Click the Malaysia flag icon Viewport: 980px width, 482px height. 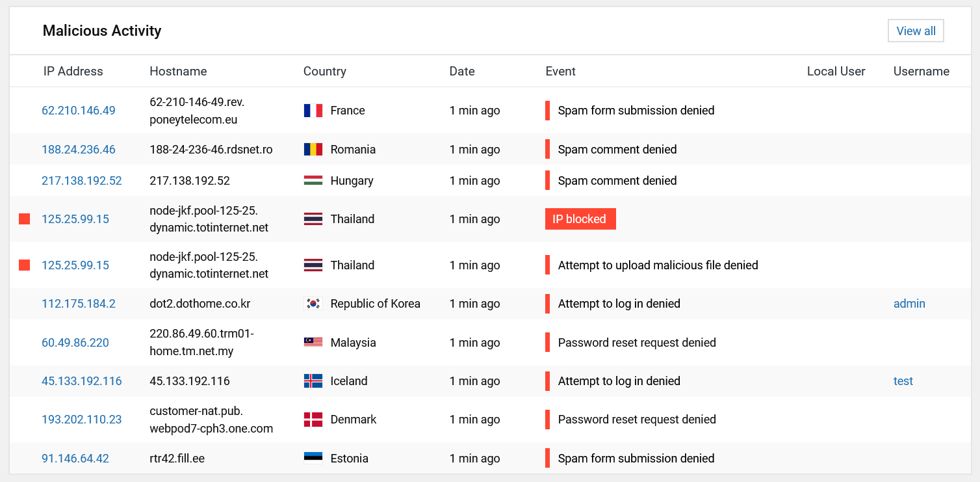pyautogui.click(x=313, y=343)
